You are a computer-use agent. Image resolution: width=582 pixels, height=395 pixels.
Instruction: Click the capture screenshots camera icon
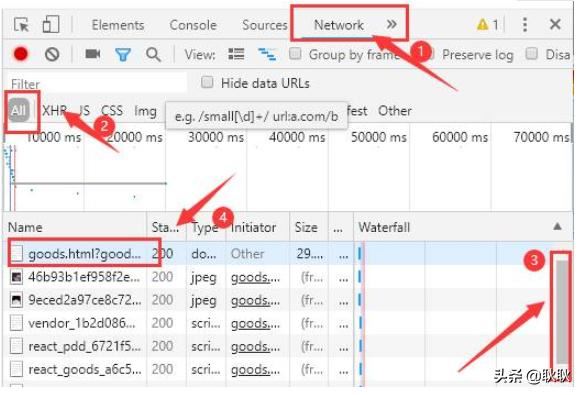tap(93, 54)
